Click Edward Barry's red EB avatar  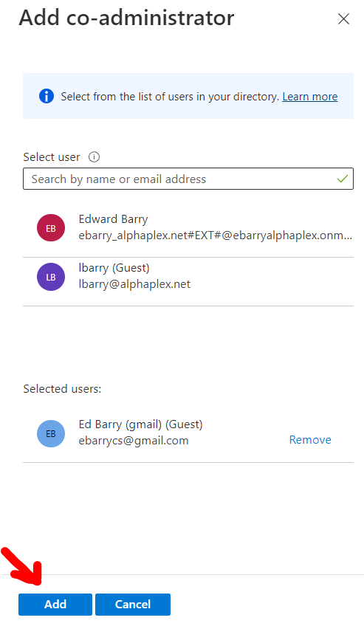(x=51, y=228)
